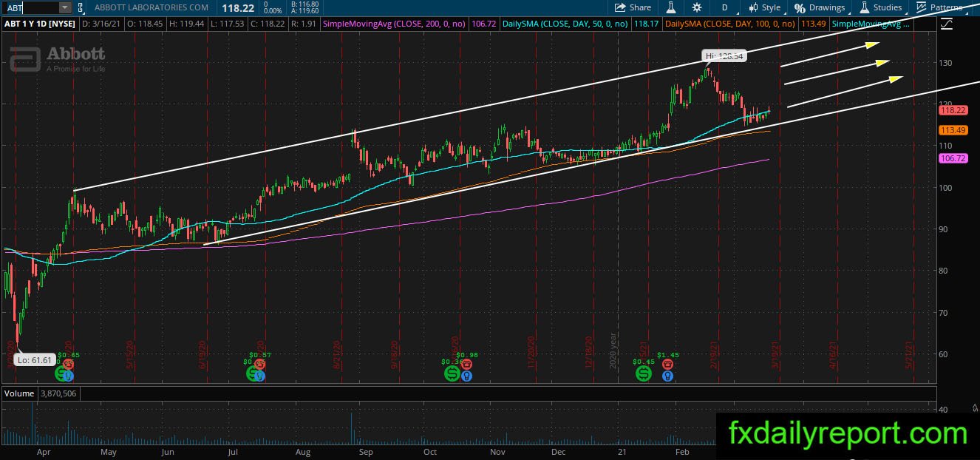This screenshot has height=460, width=980.
Task: Click the Volume panel label
Action: [20, 394]
